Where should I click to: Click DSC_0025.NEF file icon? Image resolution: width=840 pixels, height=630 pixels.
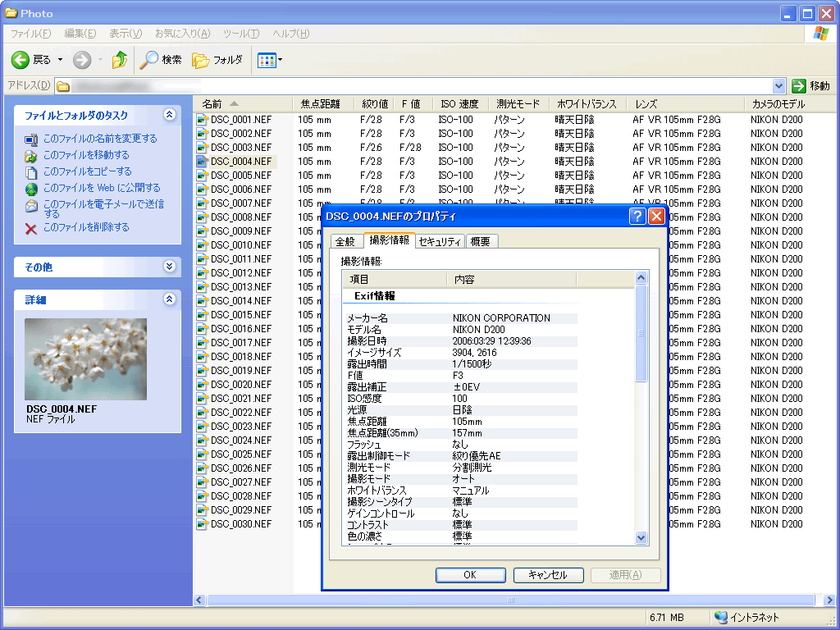point(202,454)
